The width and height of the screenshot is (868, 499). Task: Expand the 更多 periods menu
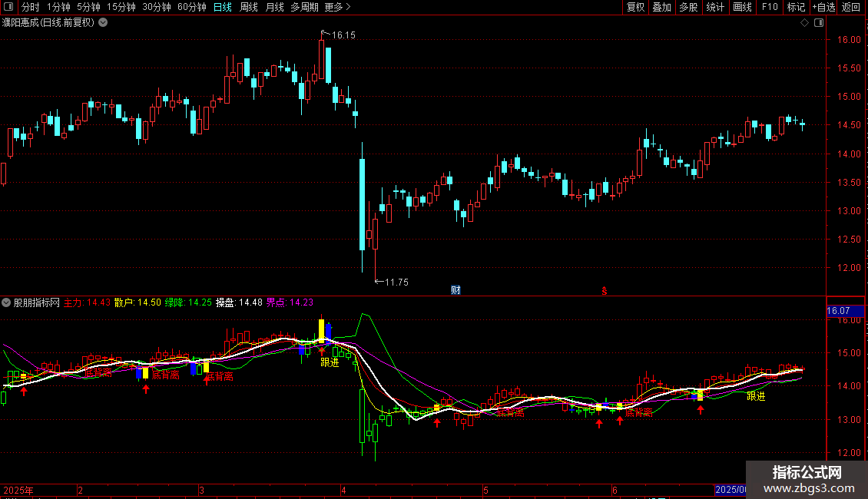[x=337, y=7]
